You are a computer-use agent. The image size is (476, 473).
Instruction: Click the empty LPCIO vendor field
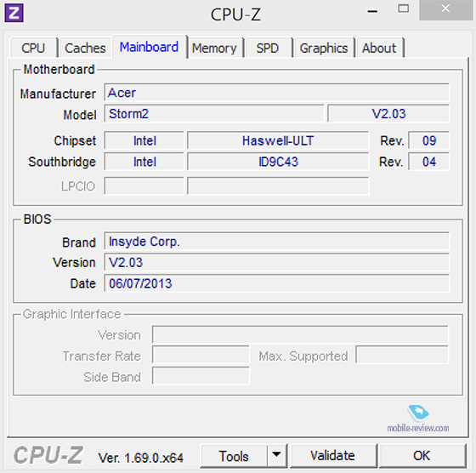(144, 186)
